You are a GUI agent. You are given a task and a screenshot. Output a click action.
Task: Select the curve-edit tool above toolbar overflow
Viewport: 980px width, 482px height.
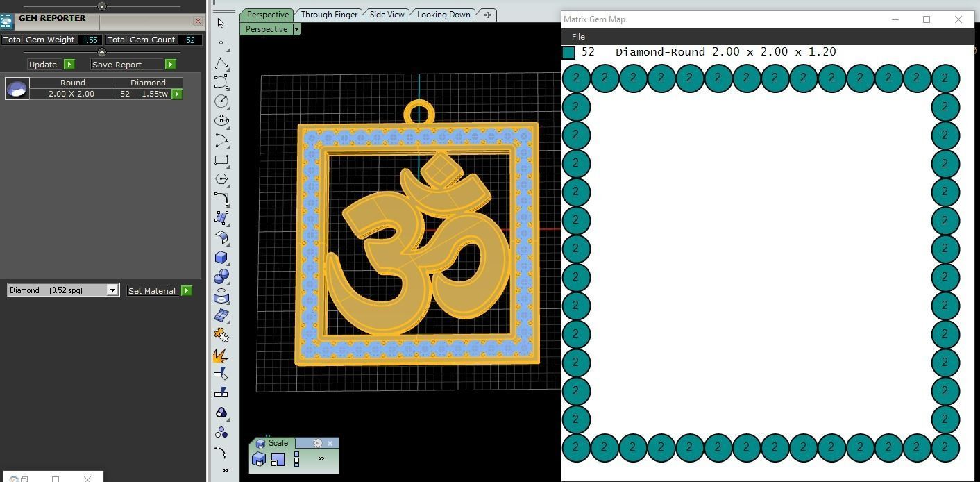[221, 452]
